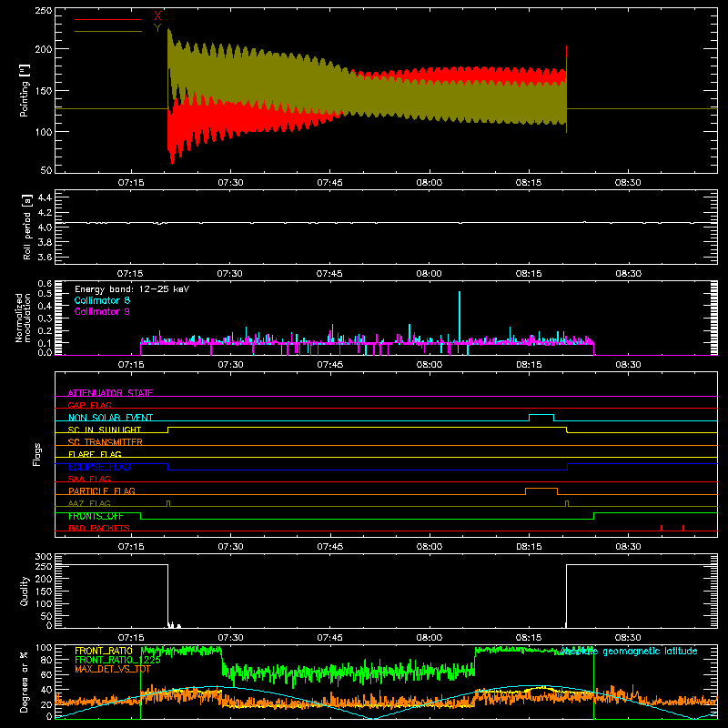
Task: Click the 08:30 time label under the modulation plot
Action: [x=628, y=365]
